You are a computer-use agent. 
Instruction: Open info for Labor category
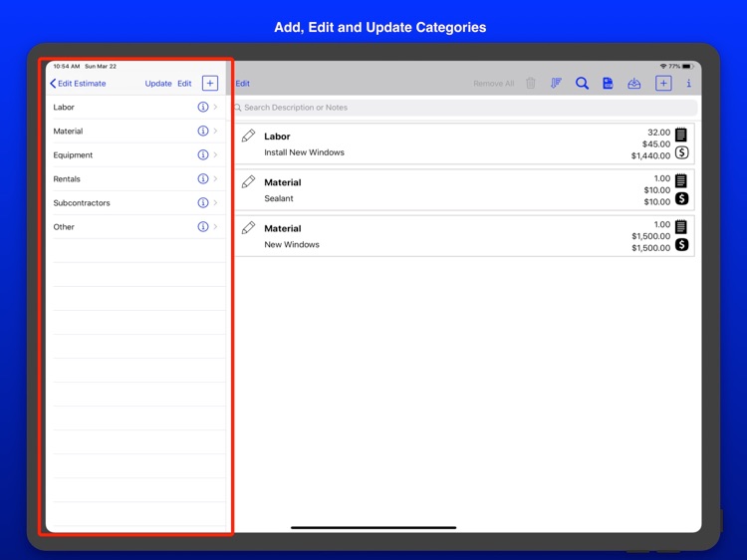click(x=203, y=107)
